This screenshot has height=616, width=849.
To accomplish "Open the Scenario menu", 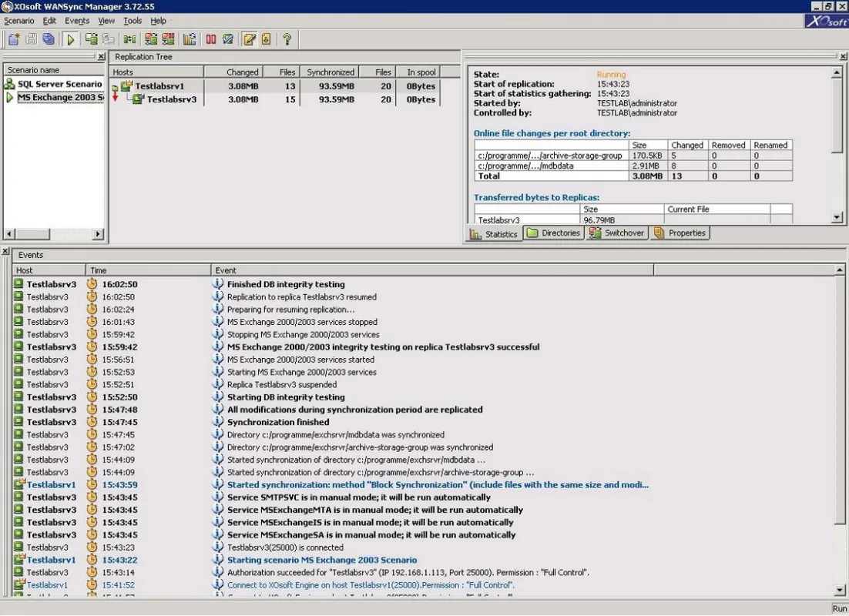I will coord(19,21).
